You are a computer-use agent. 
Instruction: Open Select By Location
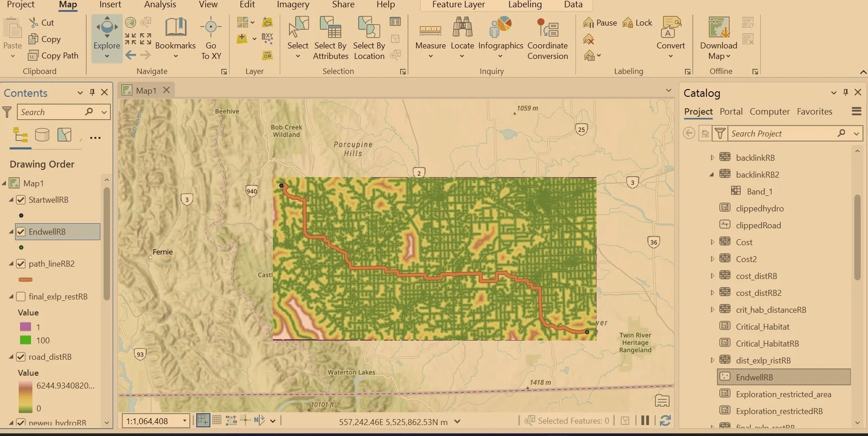tap(369, 38)
